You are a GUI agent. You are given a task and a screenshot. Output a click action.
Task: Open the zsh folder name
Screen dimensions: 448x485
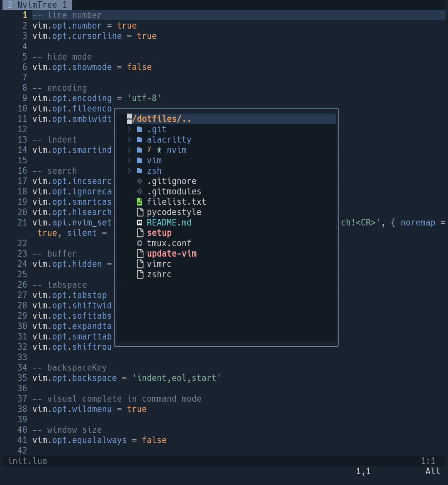(154, 171)
